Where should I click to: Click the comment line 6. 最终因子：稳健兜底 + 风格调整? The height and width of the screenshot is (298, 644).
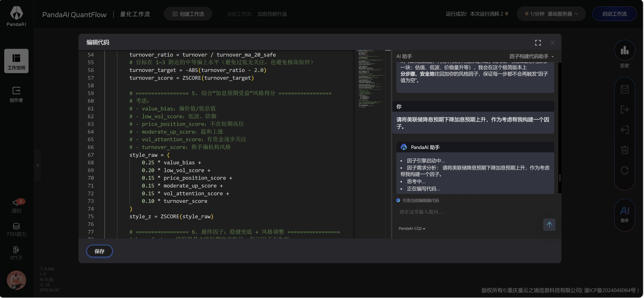coord(235,232)
